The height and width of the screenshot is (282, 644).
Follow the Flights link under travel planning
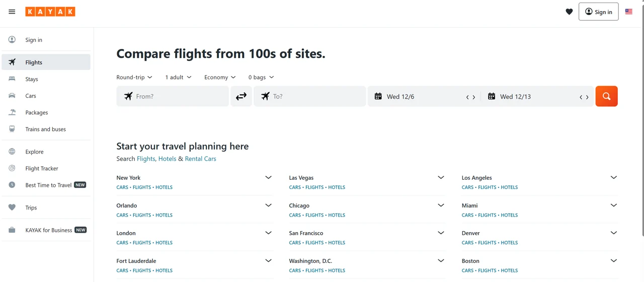146,159
